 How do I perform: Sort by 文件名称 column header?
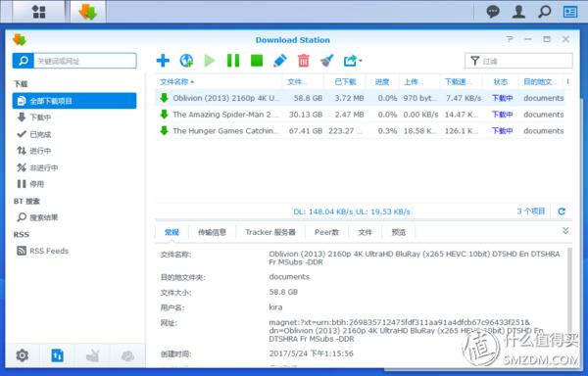coord(219,81)
